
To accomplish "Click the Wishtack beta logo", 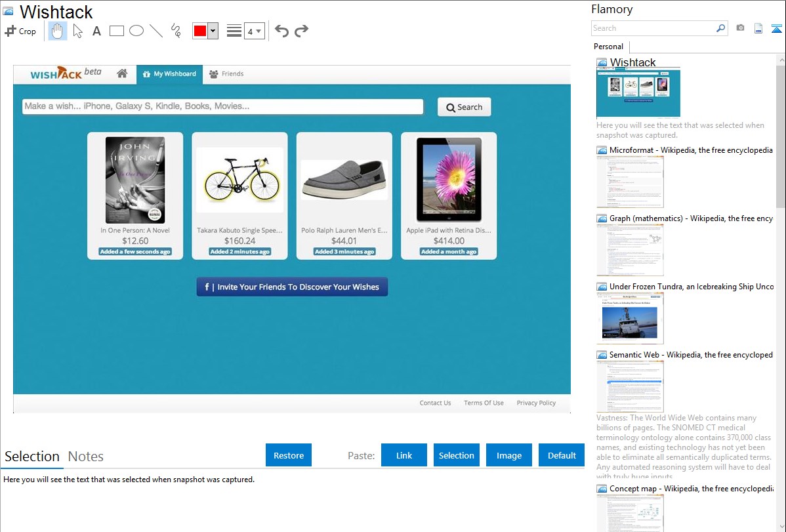I will tap(66, 73).
